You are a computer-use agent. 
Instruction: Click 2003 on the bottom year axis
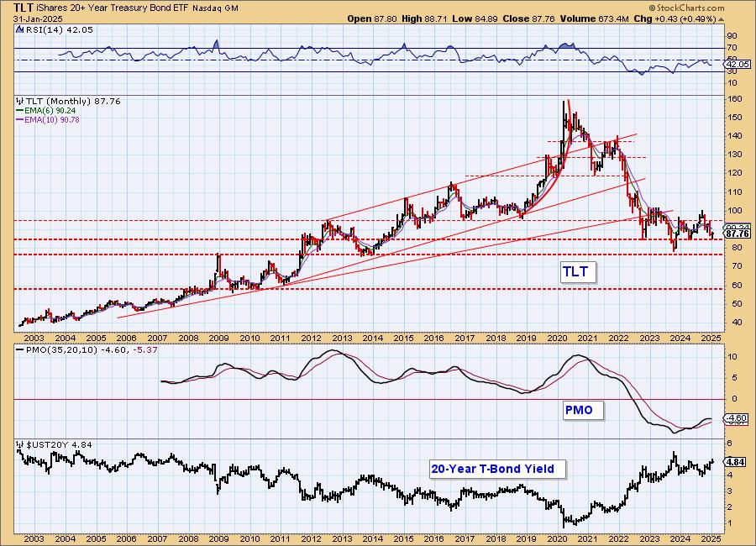click(34, 538)
